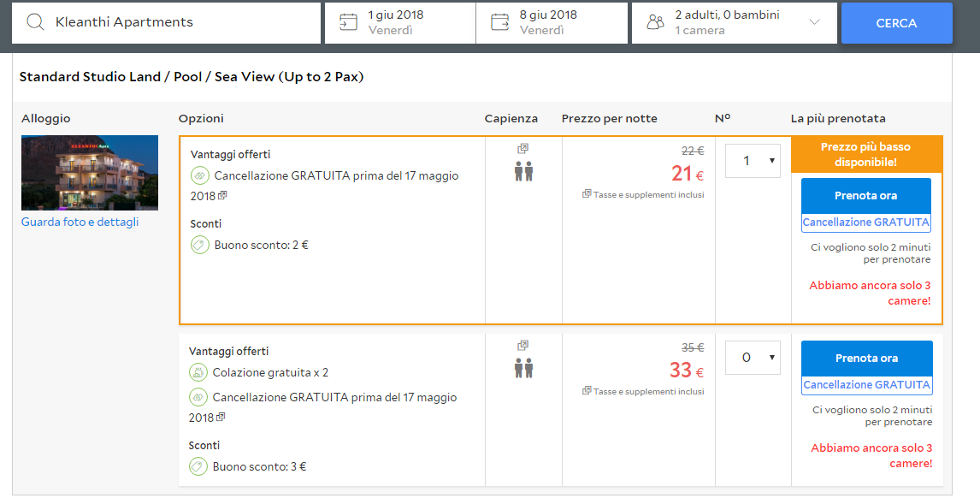
Task: Click the search magnifier icon
Action: point(35,22)
